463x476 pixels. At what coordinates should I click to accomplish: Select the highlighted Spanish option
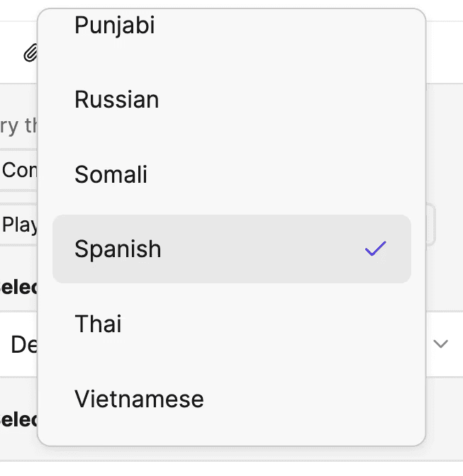[118, 249]
